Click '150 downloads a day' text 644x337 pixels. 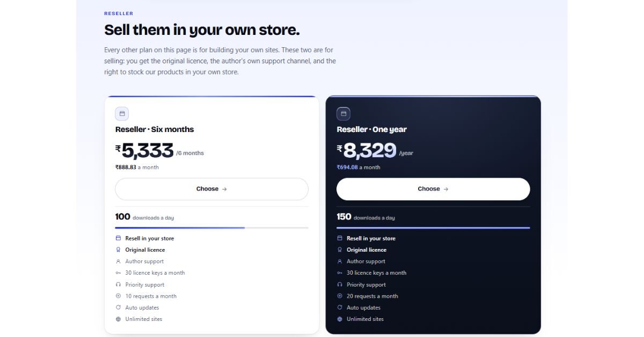[366, 217]
